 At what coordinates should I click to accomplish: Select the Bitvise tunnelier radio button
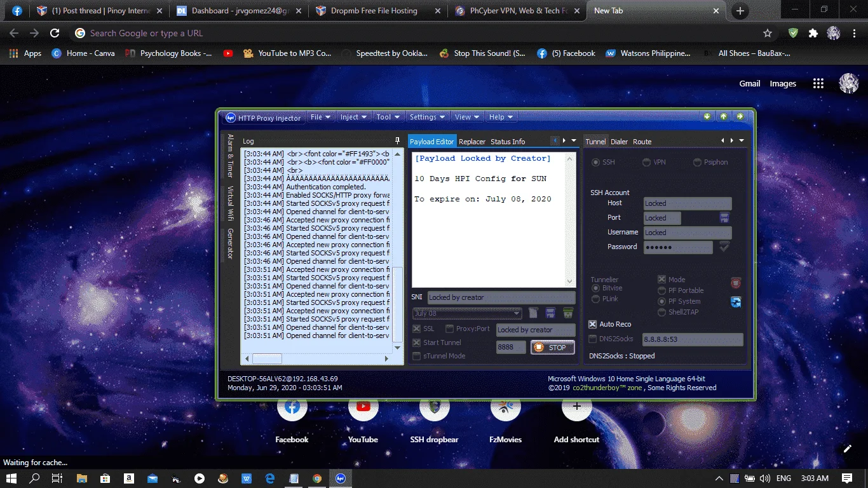pyautogui.click(x=596, y=288)
